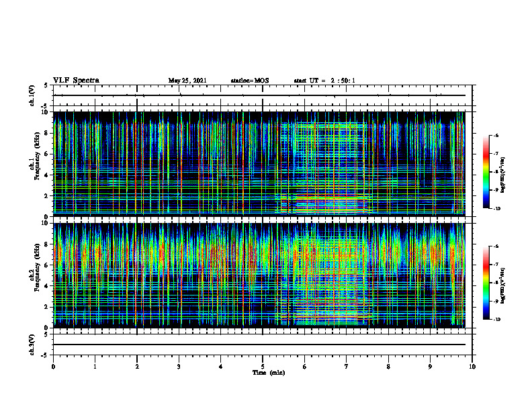The image size is (532, 411).
Task: Click the "ch.3(V)" axis label at bottom
Action: (x=32, y=345)
